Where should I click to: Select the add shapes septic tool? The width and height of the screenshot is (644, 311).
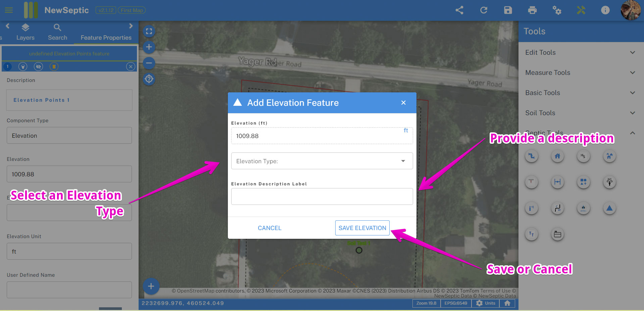(584, 182)
